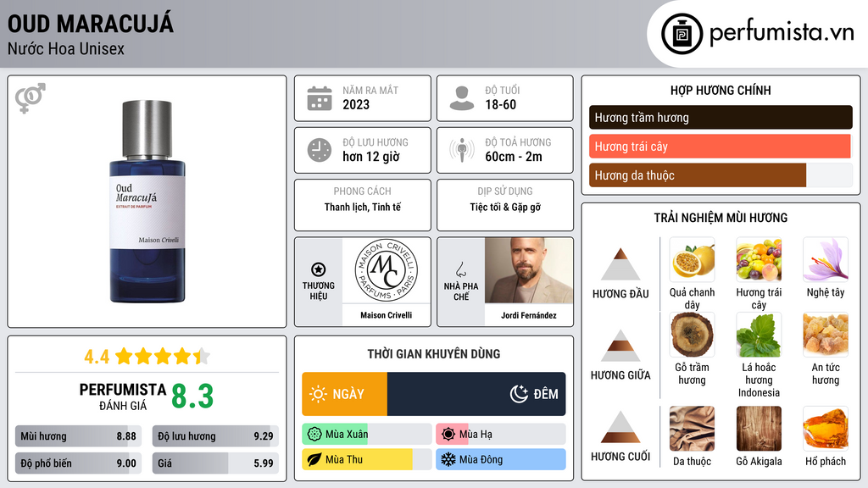Viewport: 868px width, 488px height.
Task: Select the Gỗ Akigala note image
Action: pyautogui.click(x=759, y=429)
